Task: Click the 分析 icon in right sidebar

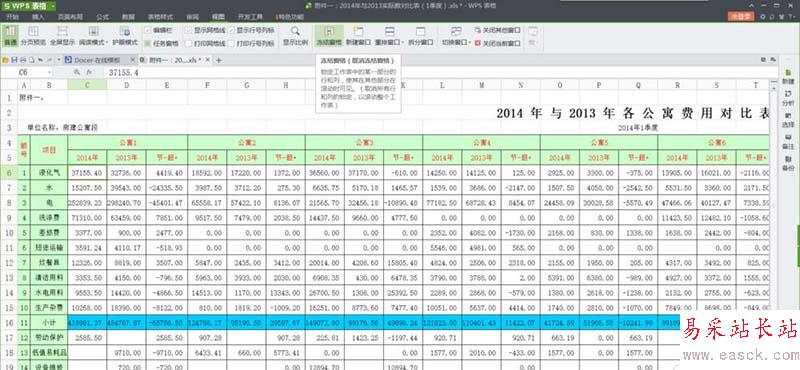Action: pyautogui.click(x=788, y=98)
